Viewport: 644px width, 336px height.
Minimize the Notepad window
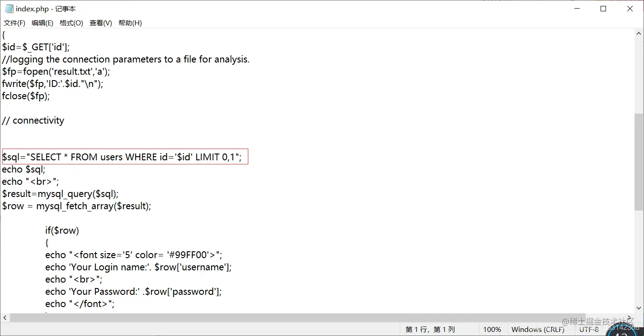point(577,9)
